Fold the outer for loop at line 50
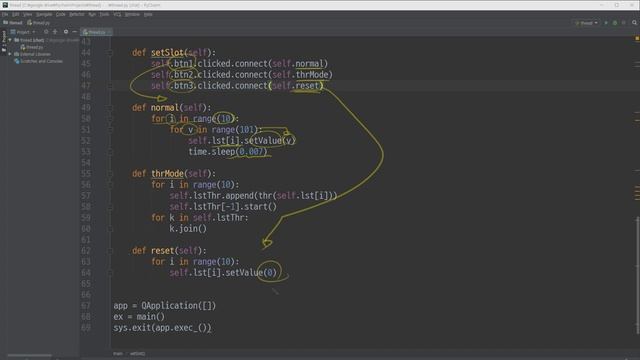This screenshot has width=640, height=360. point(110,119)
